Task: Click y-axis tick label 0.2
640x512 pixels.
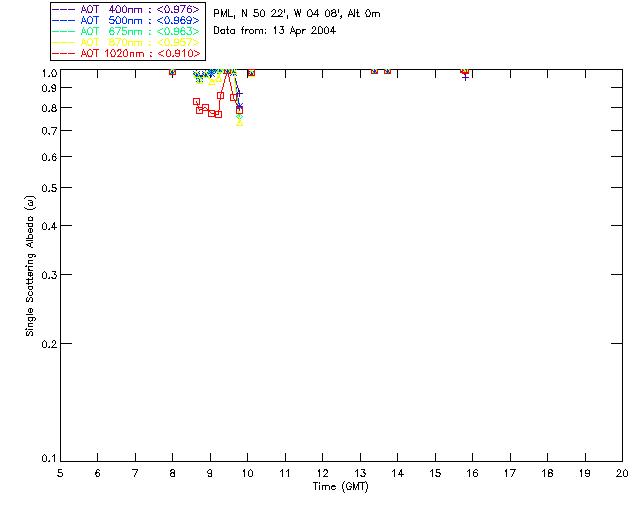Action: coord(49,344)
